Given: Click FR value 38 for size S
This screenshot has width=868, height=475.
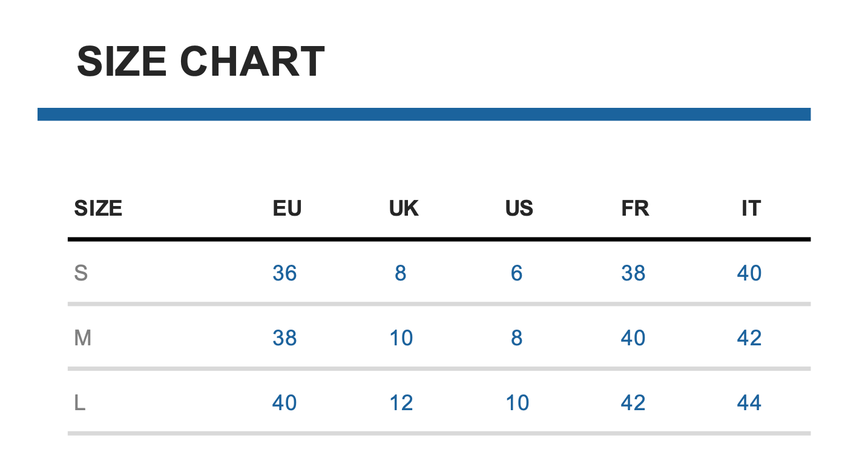Looking at the screenshot, I should (x=633, y=273).
